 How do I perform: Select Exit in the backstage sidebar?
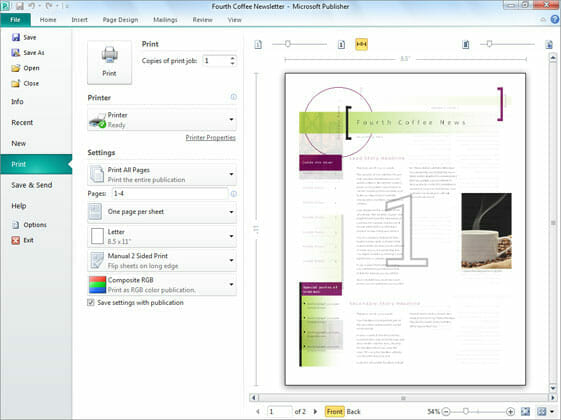click(x=23, y=240)
